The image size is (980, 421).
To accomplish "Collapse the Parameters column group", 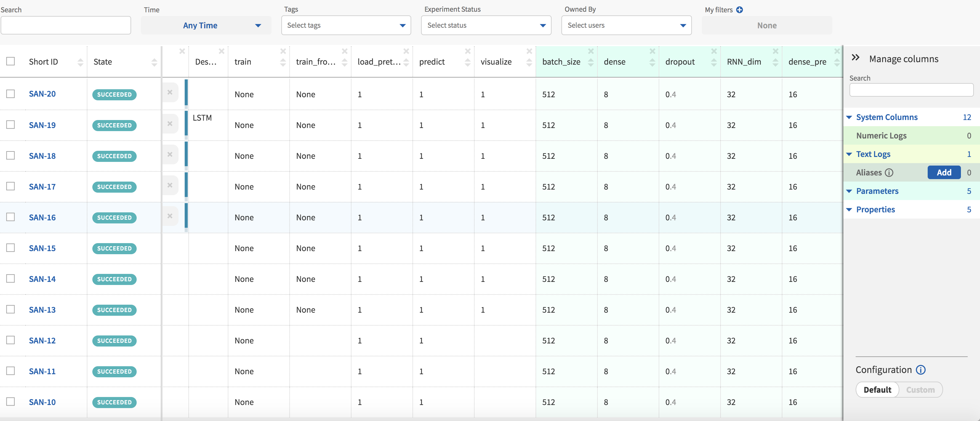I will tap(849, 191).
